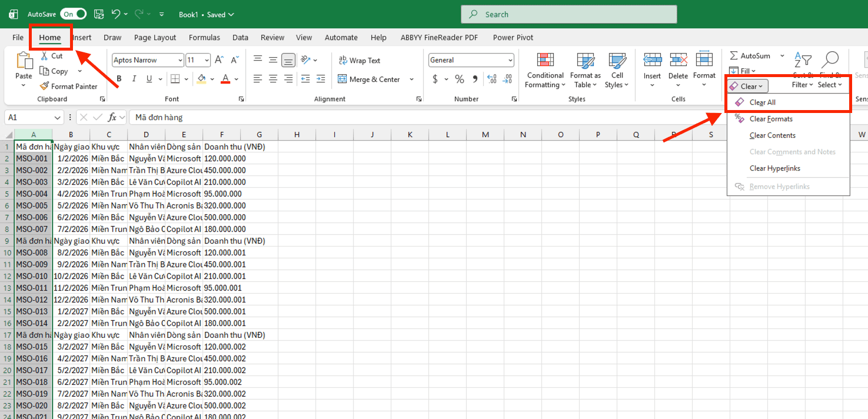Open Conditional Formatting icon
Image resolution: width=868 pixels, height=419 pixels.
coord(545,61)
